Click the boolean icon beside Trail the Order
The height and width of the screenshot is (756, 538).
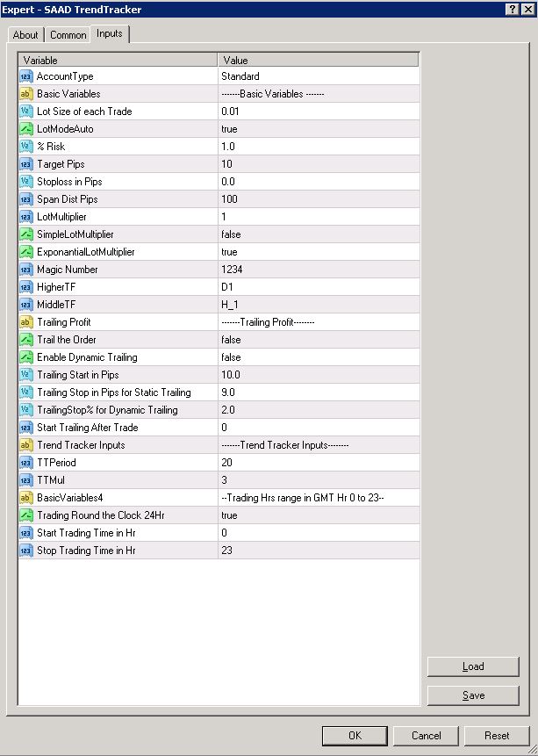[x=26, y=340]
